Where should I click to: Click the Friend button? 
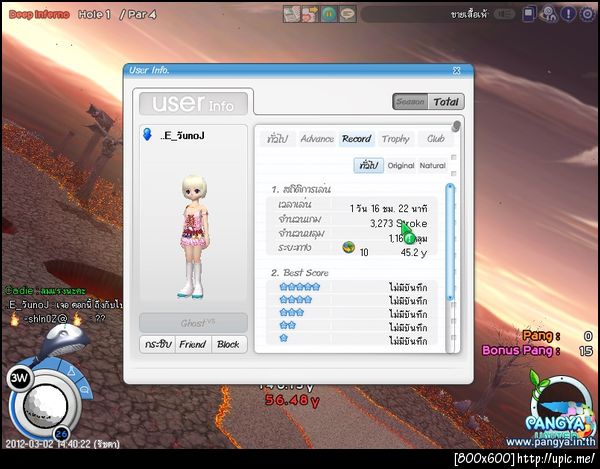pos(192,344)
